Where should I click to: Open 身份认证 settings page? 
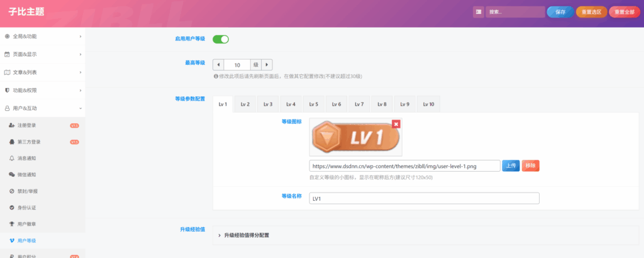tap(43, 208)
